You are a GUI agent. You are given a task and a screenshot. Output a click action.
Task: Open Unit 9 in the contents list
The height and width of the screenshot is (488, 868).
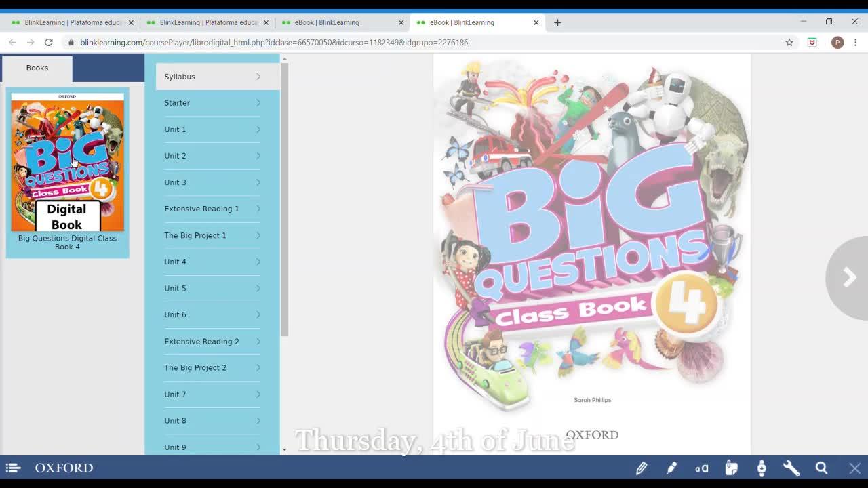(x=212, y=447)
